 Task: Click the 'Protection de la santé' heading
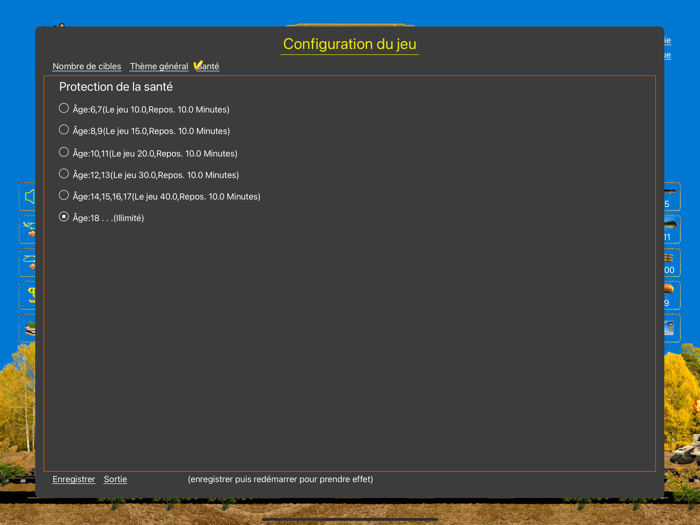coord(116,87)
